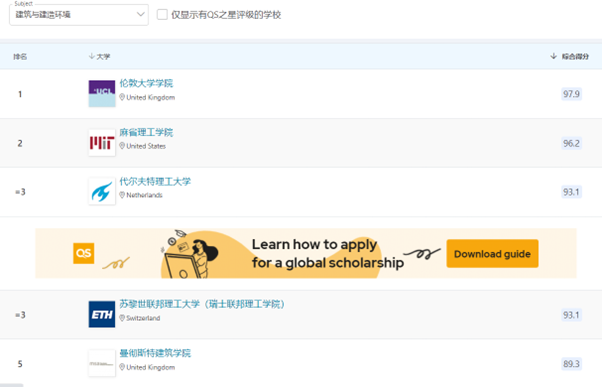Click the scholarship banner laptop illustration
602x387 pixels.
pyautogui.click(x=190, y=254)
